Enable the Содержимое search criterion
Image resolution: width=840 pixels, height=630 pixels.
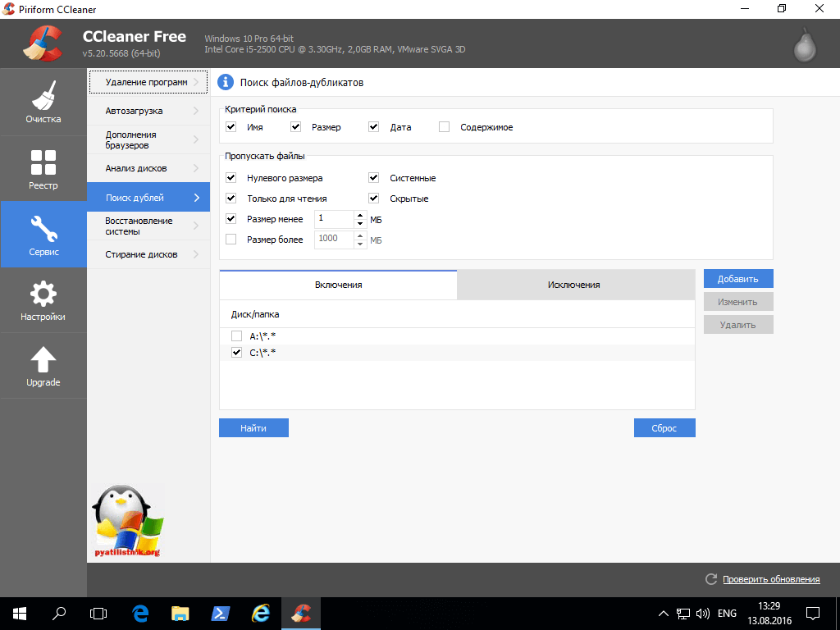pos(445,127)
